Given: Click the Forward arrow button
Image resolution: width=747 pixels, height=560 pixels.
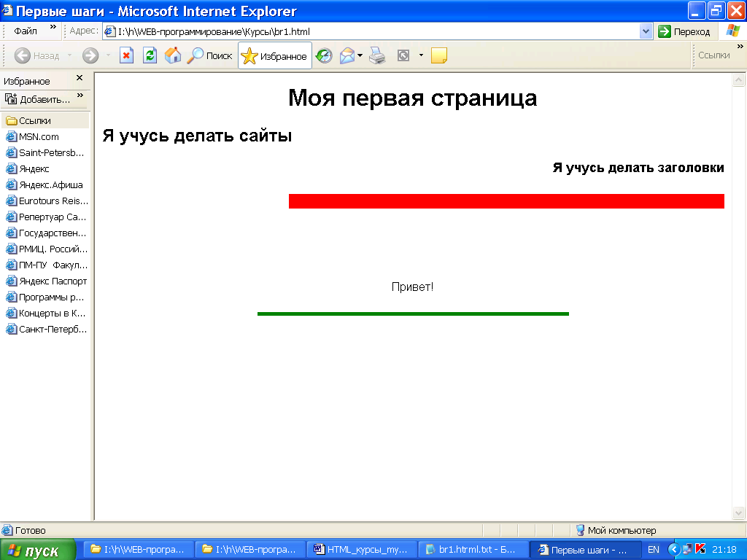Looking at the screenshot, I should coord(90,55).
